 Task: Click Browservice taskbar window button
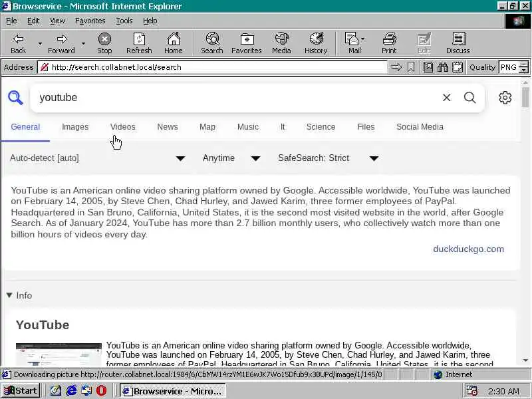(173, 391)
